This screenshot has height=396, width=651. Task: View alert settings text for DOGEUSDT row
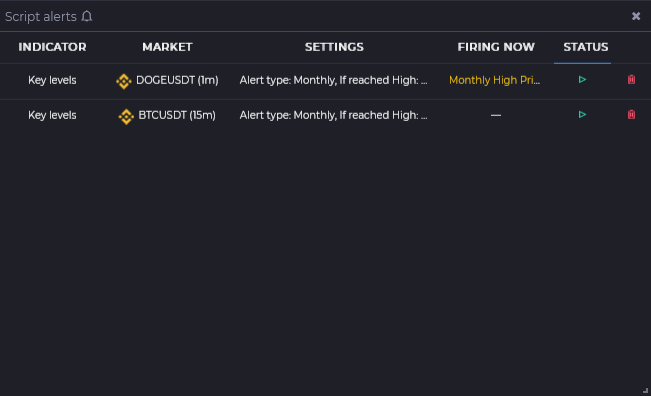(333, 80)
